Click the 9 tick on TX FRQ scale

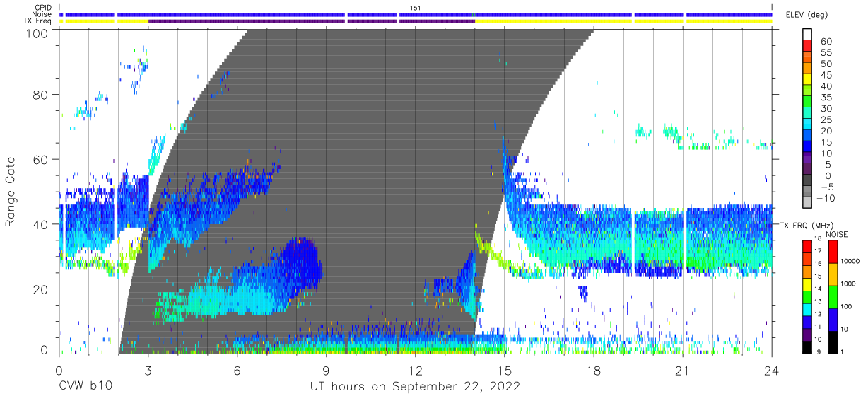[819, 351]
